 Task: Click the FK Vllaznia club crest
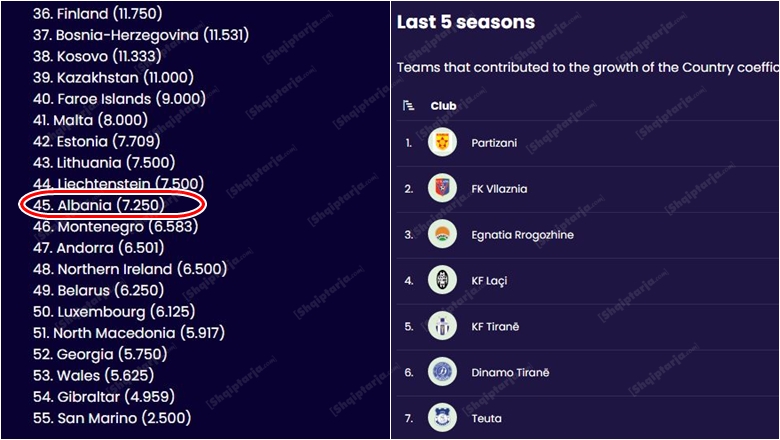click(x=442, y=189)
